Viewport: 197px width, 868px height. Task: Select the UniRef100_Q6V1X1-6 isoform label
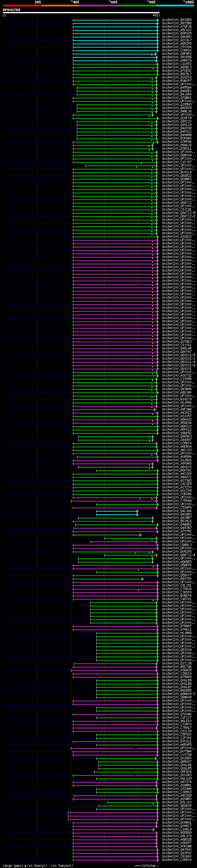179,365
